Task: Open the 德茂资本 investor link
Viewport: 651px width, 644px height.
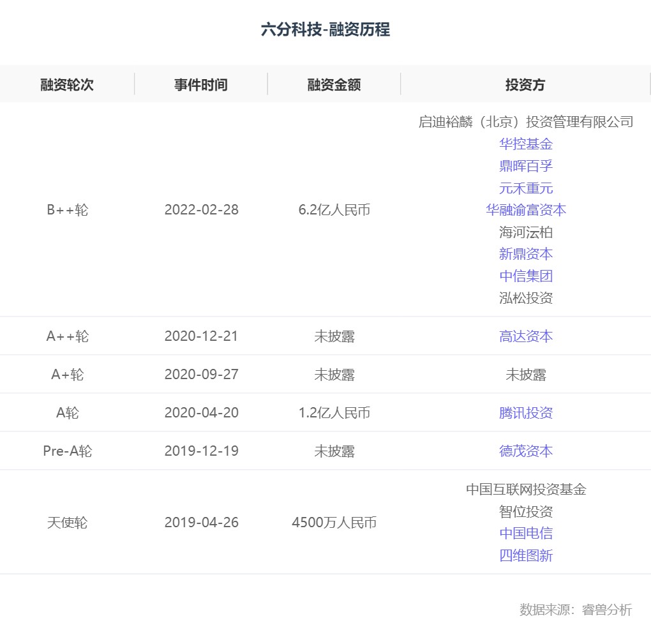Action: [x=526, y=451]
